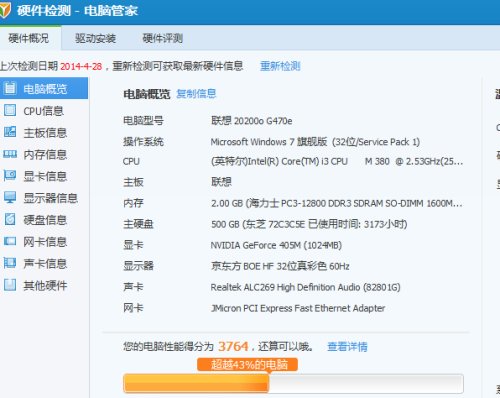Click the 3764 performance score value

233,347
